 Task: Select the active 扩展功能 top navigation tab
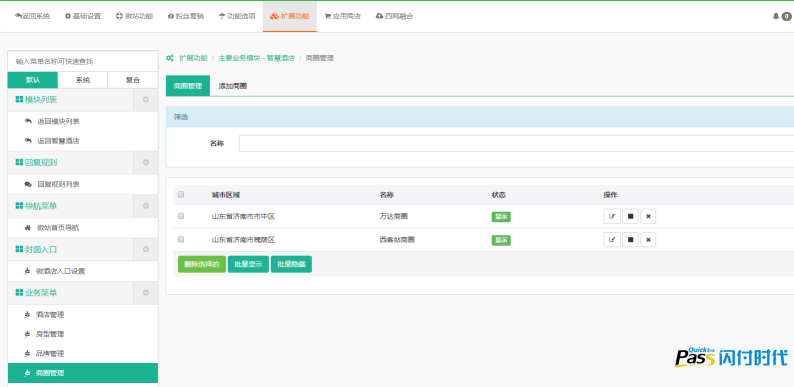(x=290, y=16)
